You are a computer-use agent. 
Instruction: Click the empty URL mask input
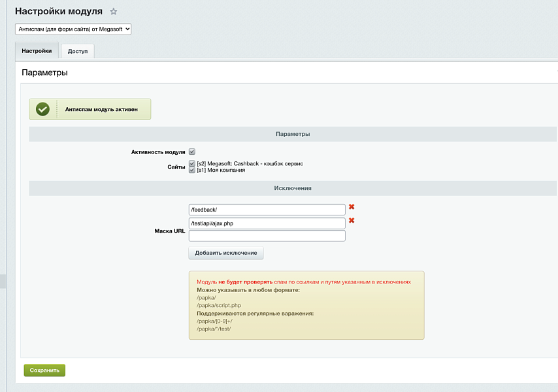click(x=267, y=236)
